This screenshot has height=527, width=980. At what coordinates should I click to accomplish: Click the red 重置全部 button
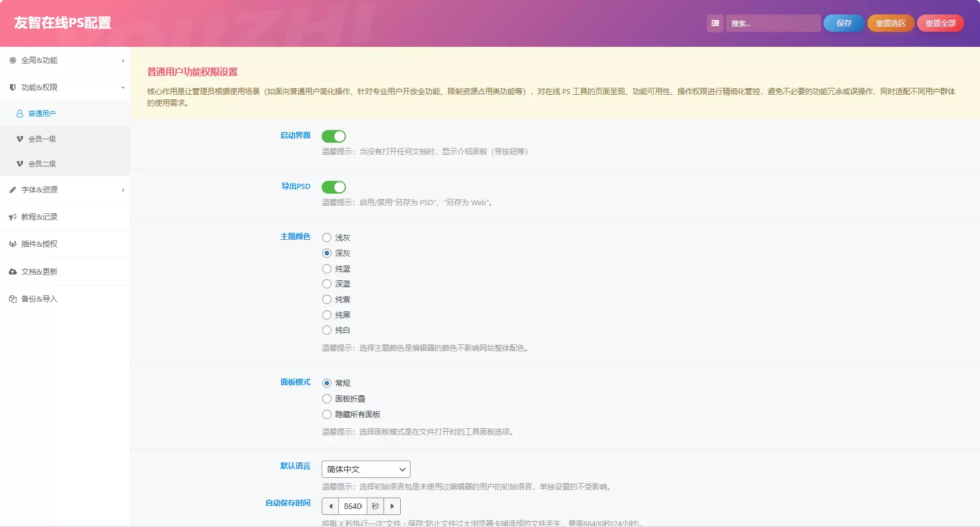point(941,23)
